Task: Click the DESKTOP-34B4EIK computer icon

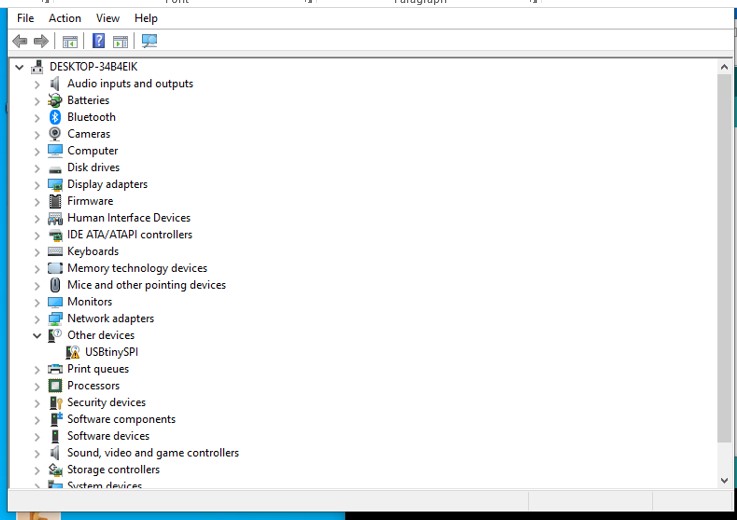Action: (x=37, y=67)
